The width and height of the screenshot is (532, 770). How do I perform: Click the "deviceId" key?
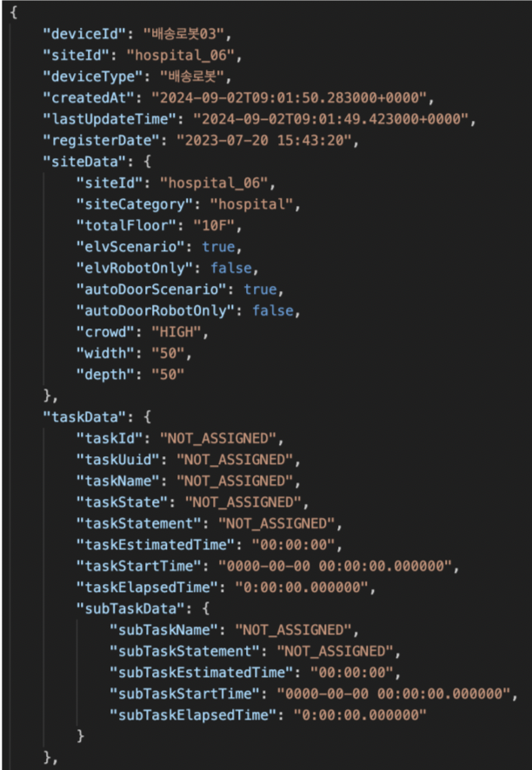(x=85, y=34)
